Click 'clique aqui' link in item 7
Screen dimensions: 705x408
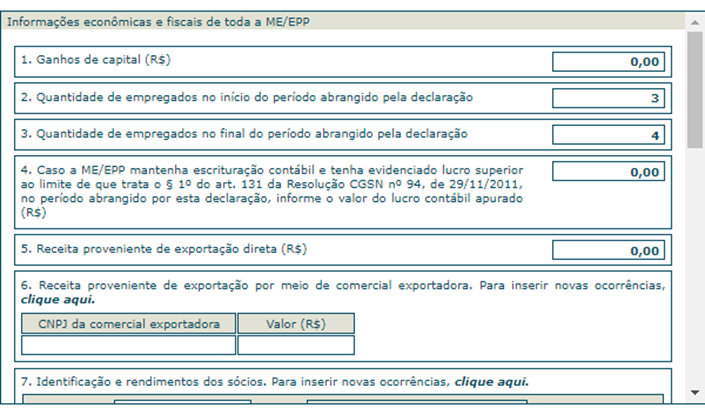tap(491, 382)
